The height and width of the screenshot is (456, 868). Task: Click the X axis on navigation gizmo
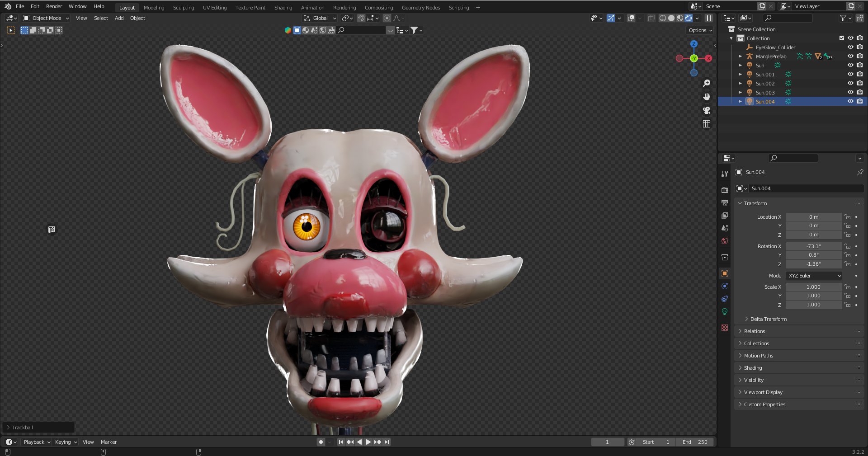click(708, 58)
